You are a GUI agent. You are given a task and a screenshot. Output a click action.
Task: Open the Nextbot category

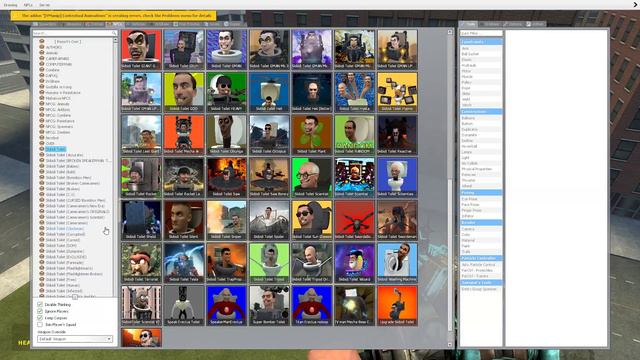pos(52,138)
